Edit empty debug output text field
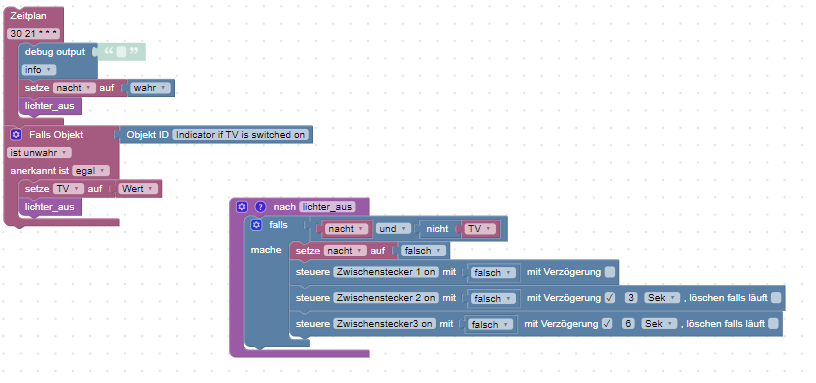 click(x=121, y=52)
